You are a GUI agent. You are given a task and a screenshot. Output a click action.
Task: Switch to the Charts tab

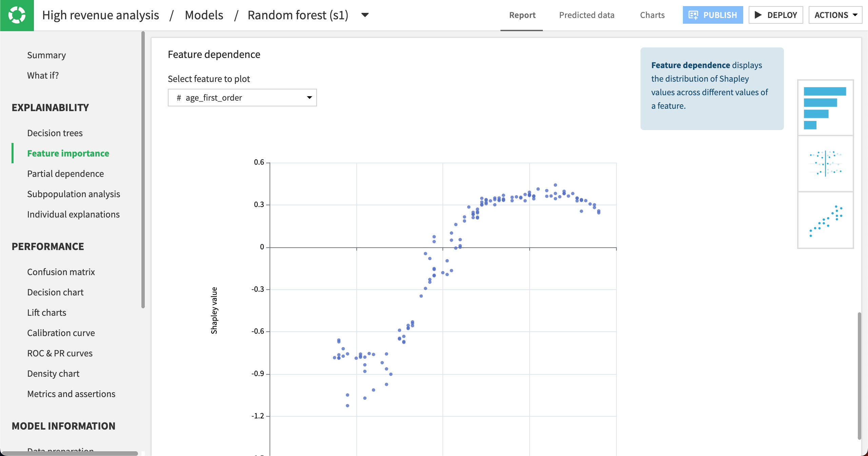tap(652, 15)
